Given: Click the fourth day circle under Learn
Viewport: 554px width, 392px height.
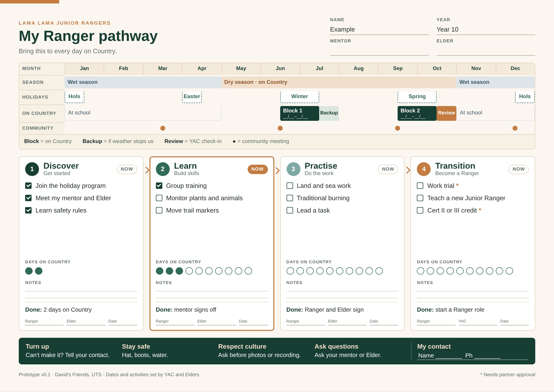Looking at the screenshot, I should pos(189,271).
